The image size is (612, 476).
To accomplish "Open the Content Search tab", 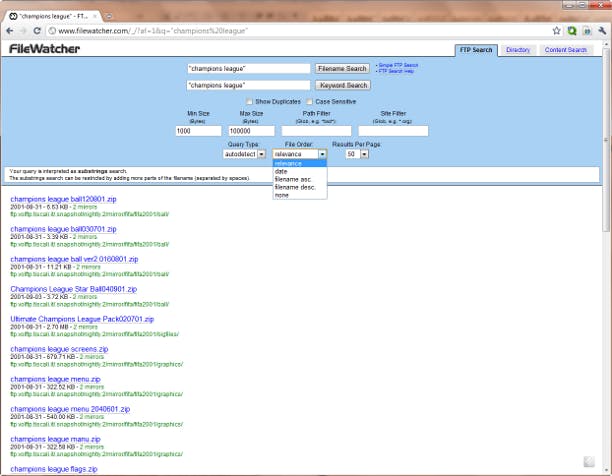I will tap(566, 50).
